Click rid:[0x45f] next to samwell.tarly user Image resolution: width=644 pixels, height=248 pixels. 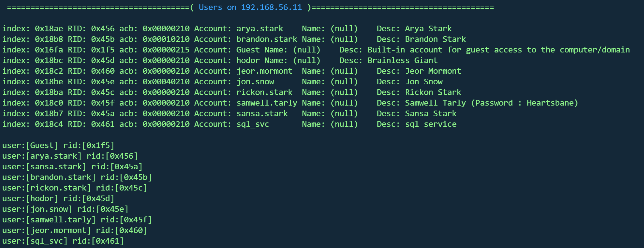tap(126, 220)
